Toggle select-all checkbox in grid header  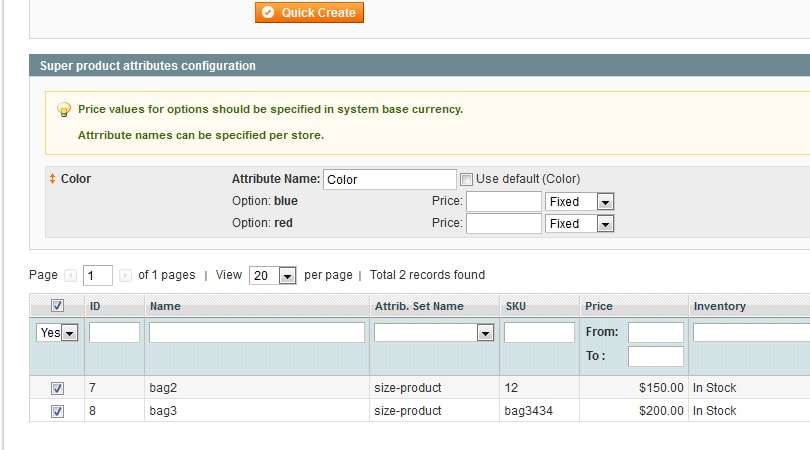(x=57, y=306)
